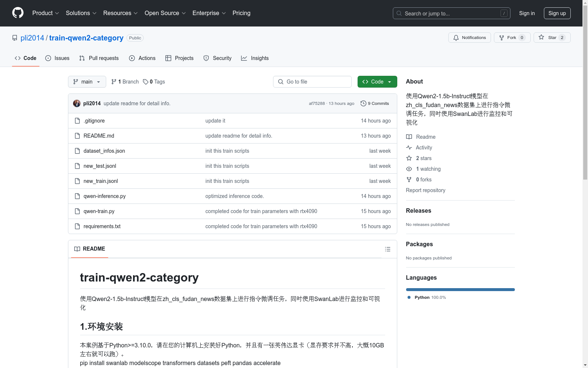Click the Releases heading link
Viewport: 588px width, 368px height.
pos(419,210)
